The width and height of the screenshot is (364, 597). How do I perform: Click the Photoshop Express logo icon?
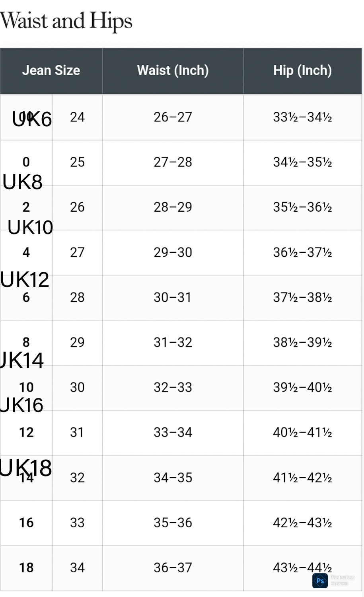coord(320,581)
